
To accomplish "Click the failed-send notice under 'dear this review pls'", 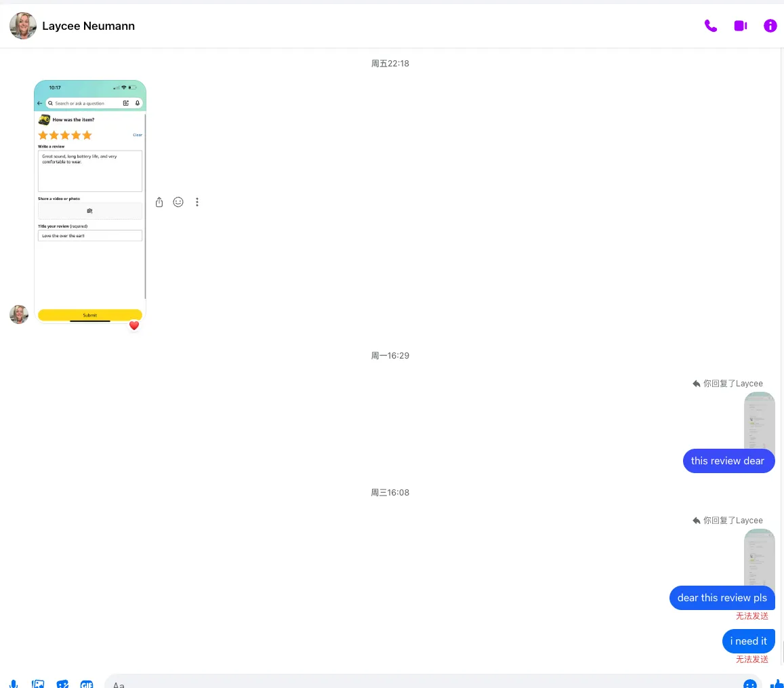I will coord(751,616).
